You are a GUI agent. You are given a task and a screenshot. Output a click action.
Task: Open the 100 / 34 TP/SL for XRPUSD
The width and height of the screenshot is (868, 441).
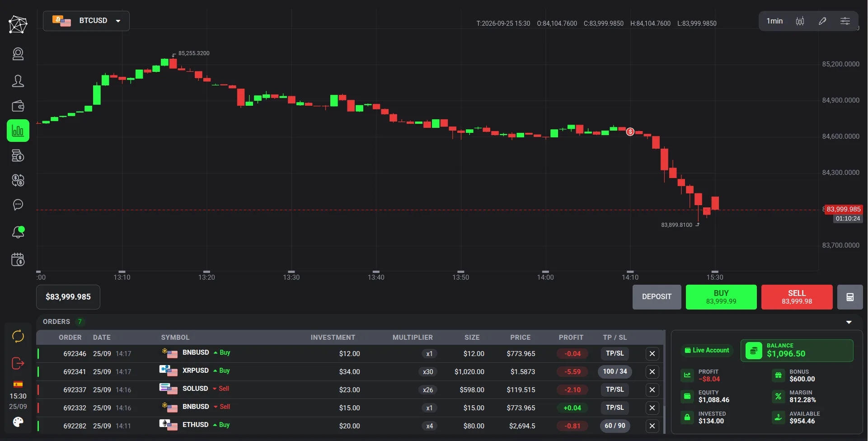point(615,372)
